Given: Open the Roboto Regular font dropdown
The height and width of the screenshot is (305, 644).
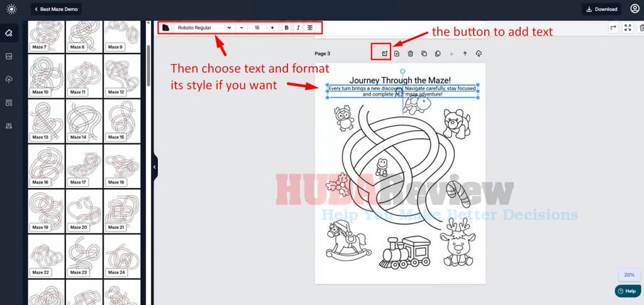Looking at the screenshot, I should [x=204, y=28].
